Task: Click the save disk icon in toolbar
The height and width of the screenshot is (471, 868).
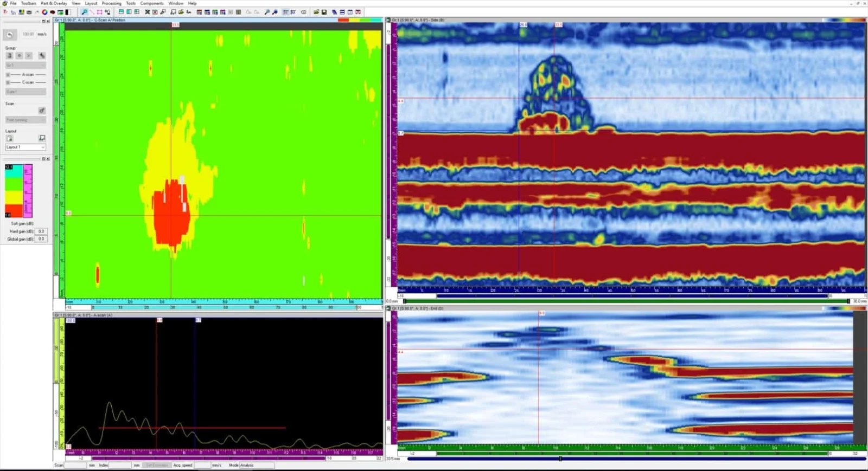Action: click(x=324, y=12)
